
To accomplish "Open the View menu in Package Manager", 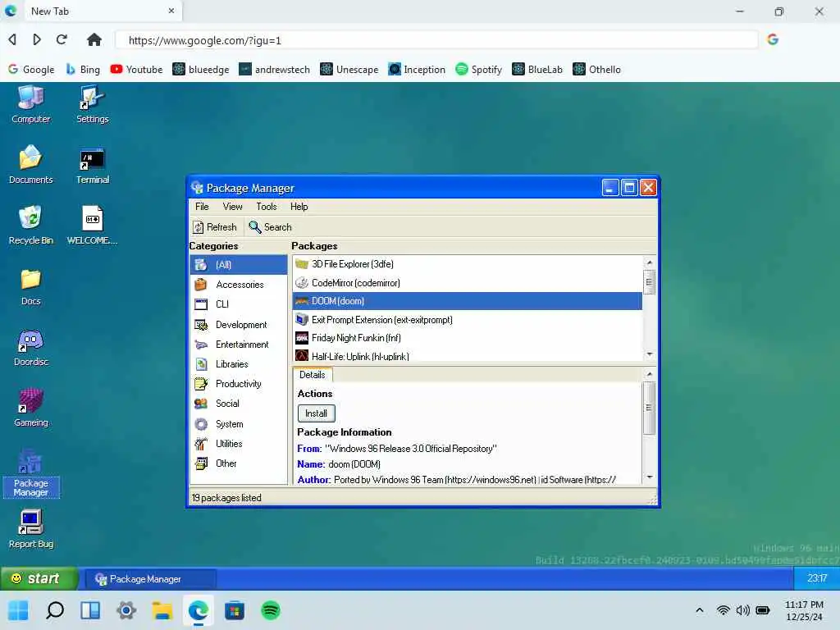I will pyautogui.click(x=232, y=207).
